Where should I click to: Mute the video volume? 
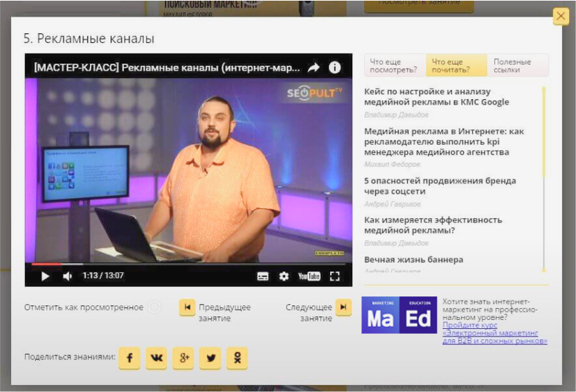pyautogui.click(x=67, y=276)
